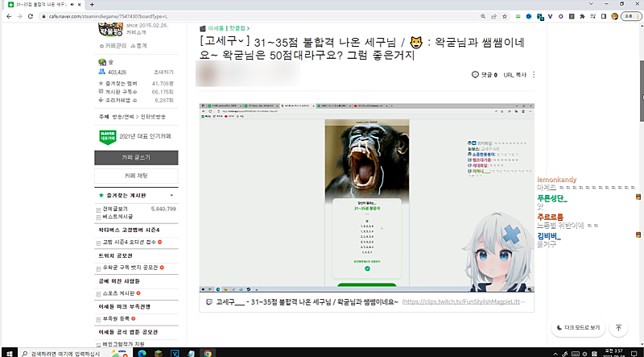Click the embedded Twitch clip thumbnail
This screenshot has height=357, width=644.
[365, 197]
